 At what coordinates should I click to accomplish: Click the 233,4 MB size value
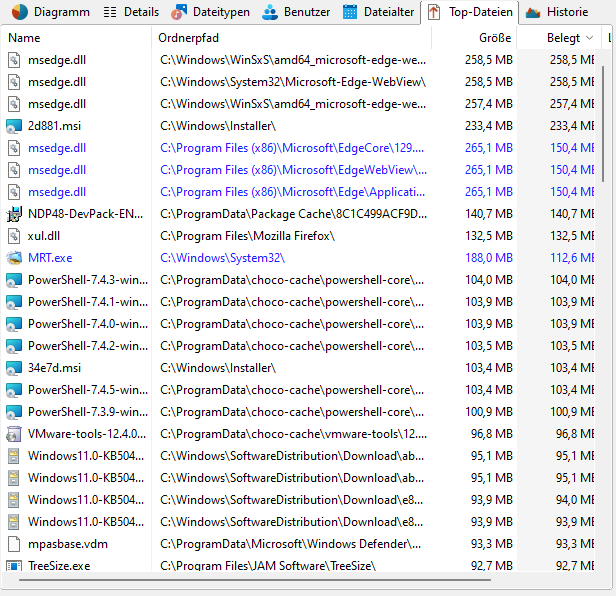[489, 126]
